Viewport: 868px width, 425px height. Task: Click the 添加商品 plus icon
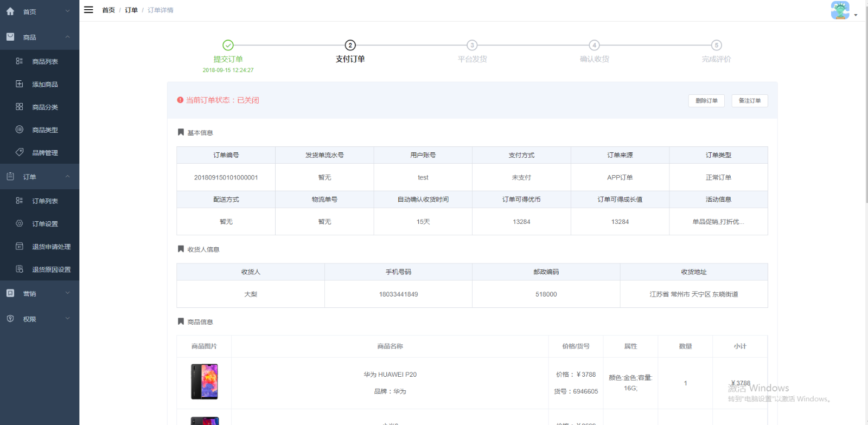(x=20, y=84)
